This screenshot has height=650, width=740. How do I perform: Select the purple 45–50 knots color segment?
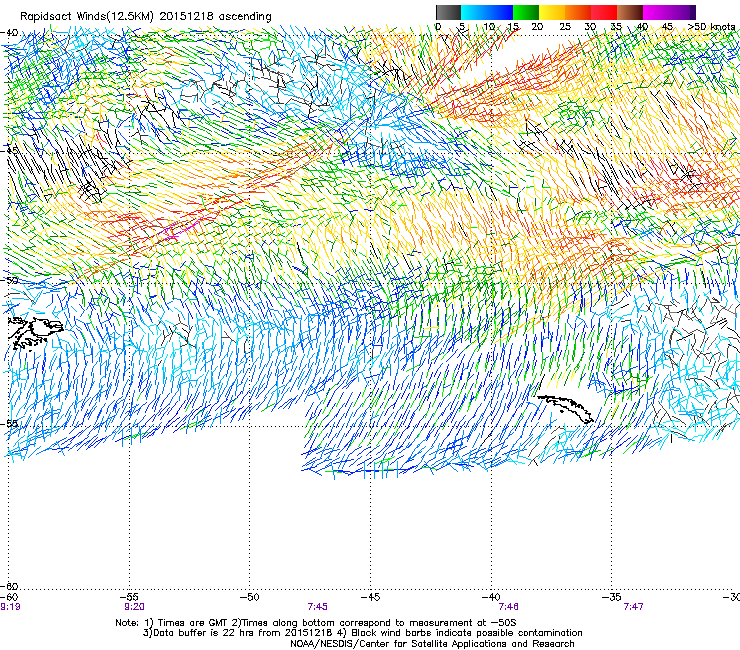[682, 12]
